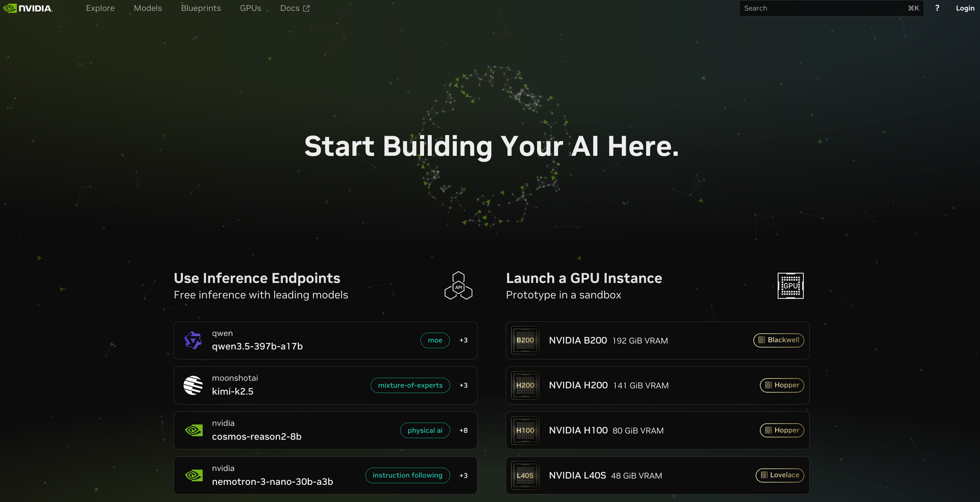Image resolution: width=980 pixels, height=502 pixels.
Task: Click the Login button
Action: click(x=965, y=8)
